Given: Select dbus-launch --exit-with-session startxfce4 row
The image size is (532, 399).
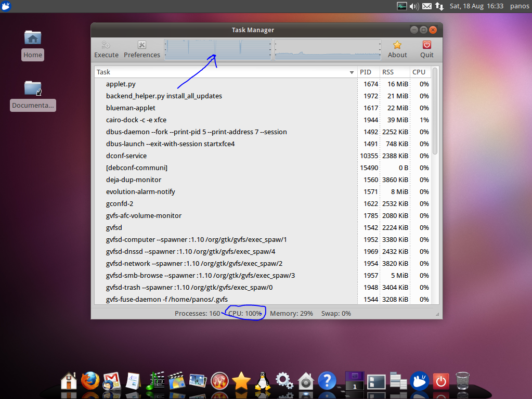Looking at the screenshot, I should click(x=263, y=144).
